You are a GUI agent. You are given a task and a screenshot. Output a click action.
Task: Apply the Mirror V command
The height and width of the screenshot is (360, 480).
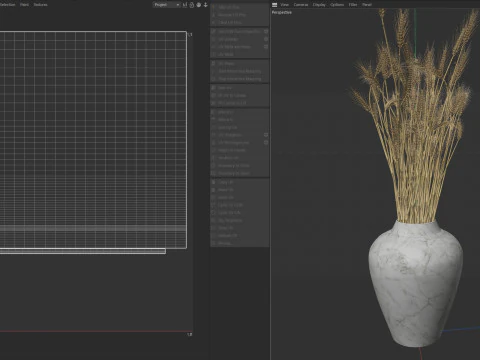pos(240,119)
